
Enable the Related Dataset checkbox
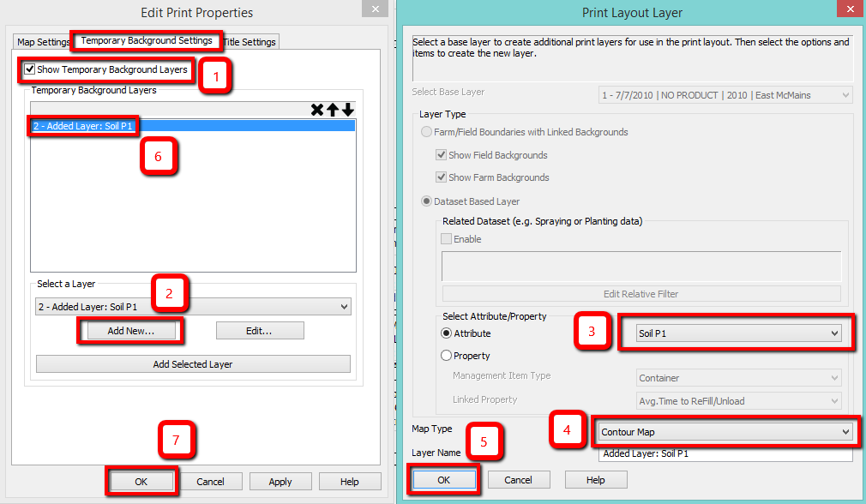(446, 239)
